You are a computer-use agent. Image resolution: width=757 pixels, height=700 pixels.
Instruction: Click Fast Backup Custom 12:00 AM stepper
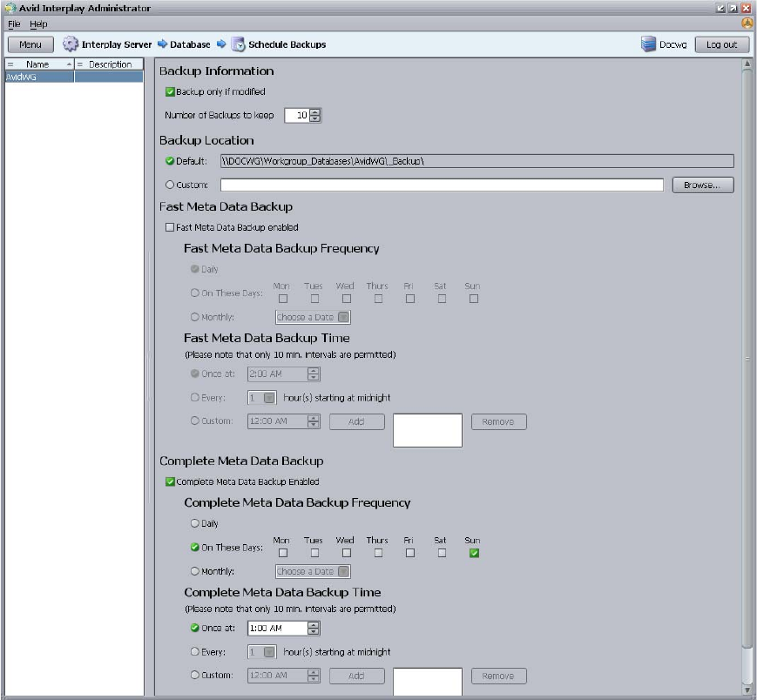(314, 421)
